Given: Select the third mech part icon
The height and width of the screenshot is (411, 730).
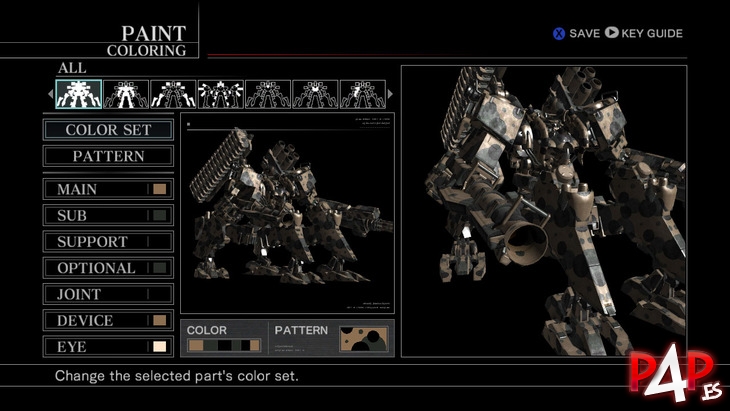Looking at the screenshot, I should pos(173,94).
